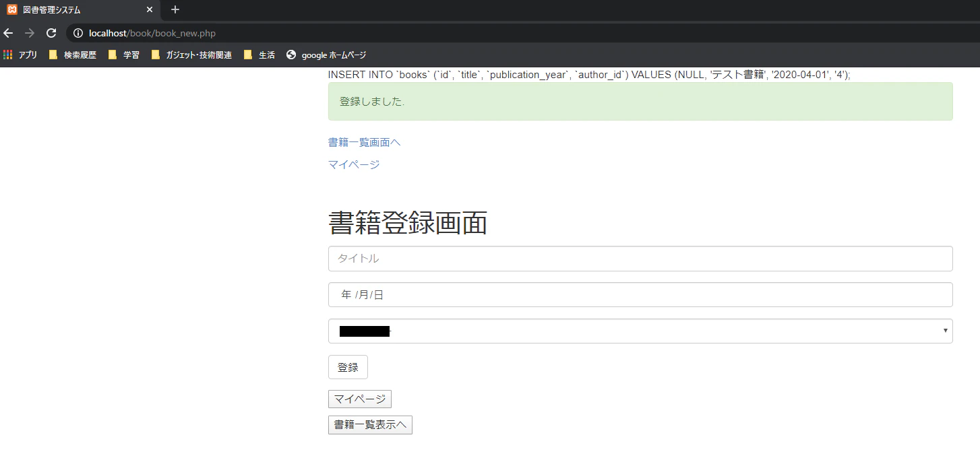
Task: Click the address bar URL localhost/book/book_new.php
Action: (x=152, y=33)
